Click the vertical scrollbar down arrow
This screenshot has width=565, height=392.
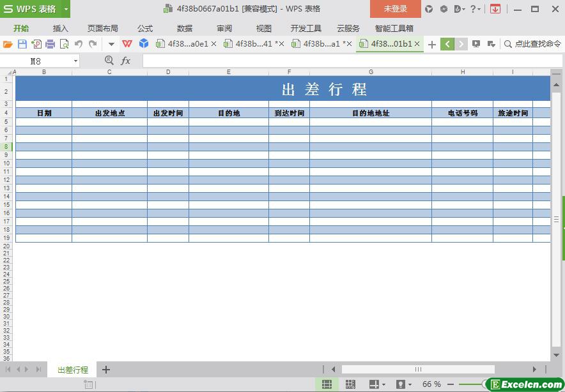pyautogui.click(x=556, y=355)
